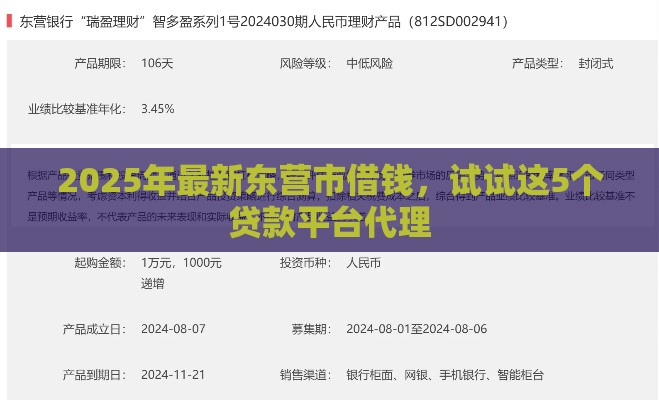The width and height of the screenshot is (659, 400).
Task: Select the 起购金额 label
Action: (100, 263)
